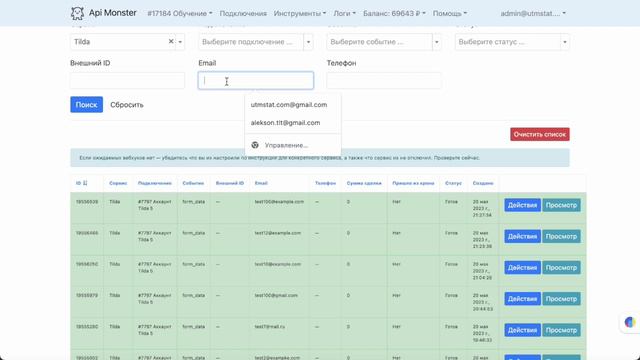Expand the Инструменты menu
Viewport: 640px width, 360px height.
coord(300,13)
